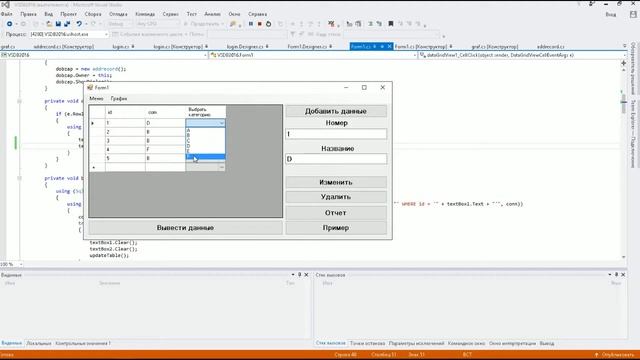640x360 pixels.
Task: Click the Изменить button
Action: [336, 182]
